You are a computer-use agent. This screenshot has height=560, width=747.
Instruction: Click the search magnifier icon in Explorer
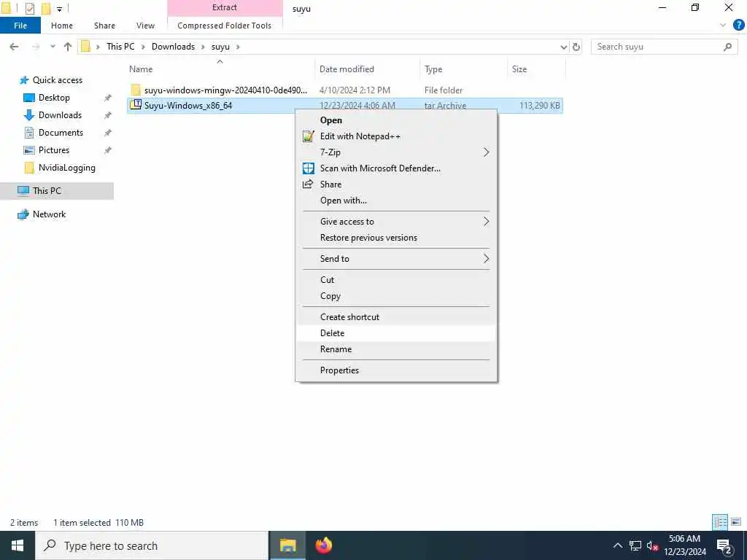tap(727, 47)
